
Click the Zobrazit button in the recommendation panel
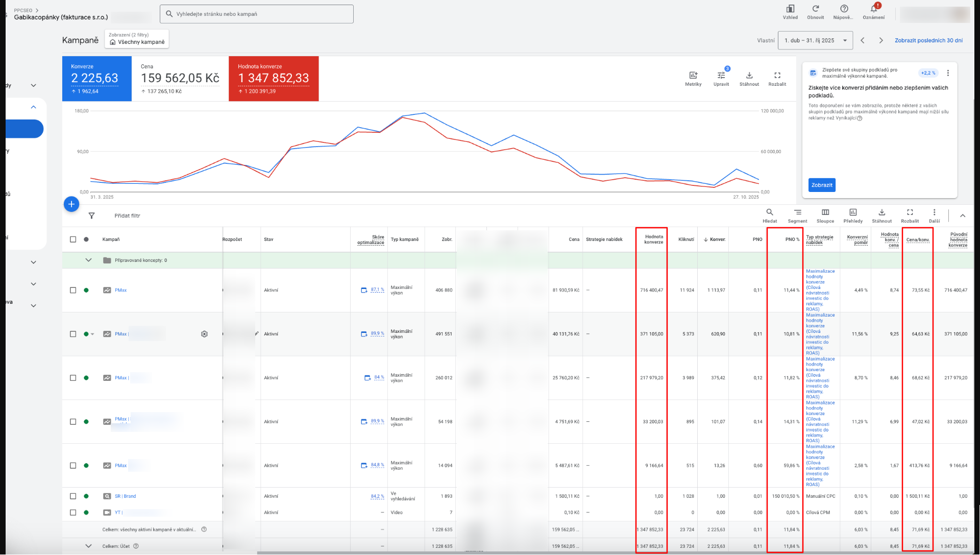821,185
